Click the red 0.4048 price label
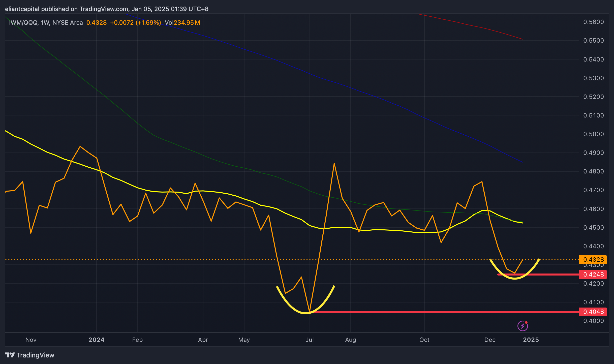 pos(593,312)
